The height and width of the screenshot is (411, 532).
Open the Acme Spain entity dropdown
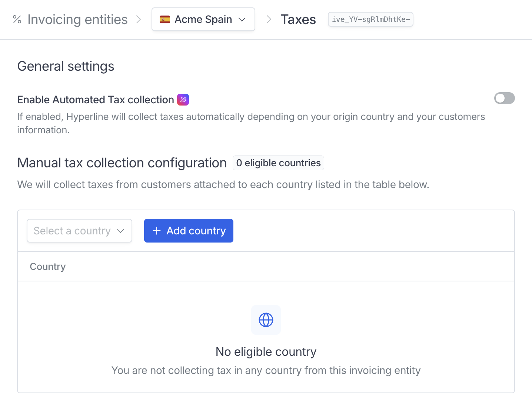(203, 19)
